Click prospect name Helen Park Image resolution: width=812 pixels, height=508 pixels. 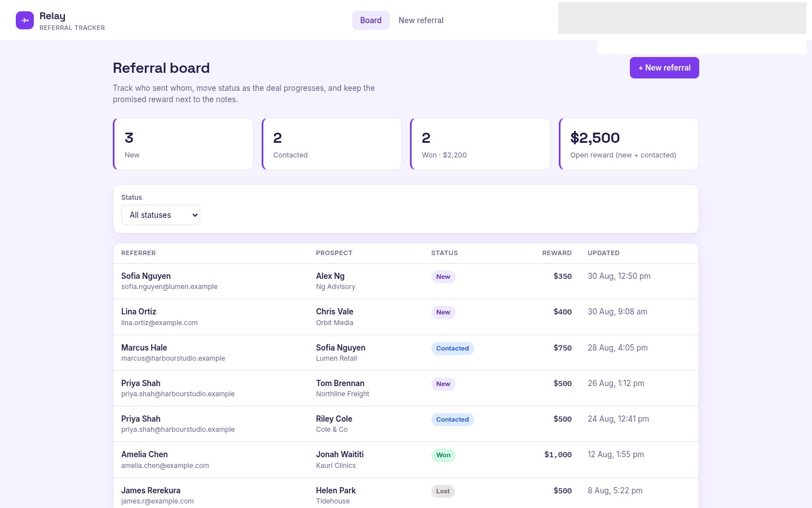(x=336, y=491)
